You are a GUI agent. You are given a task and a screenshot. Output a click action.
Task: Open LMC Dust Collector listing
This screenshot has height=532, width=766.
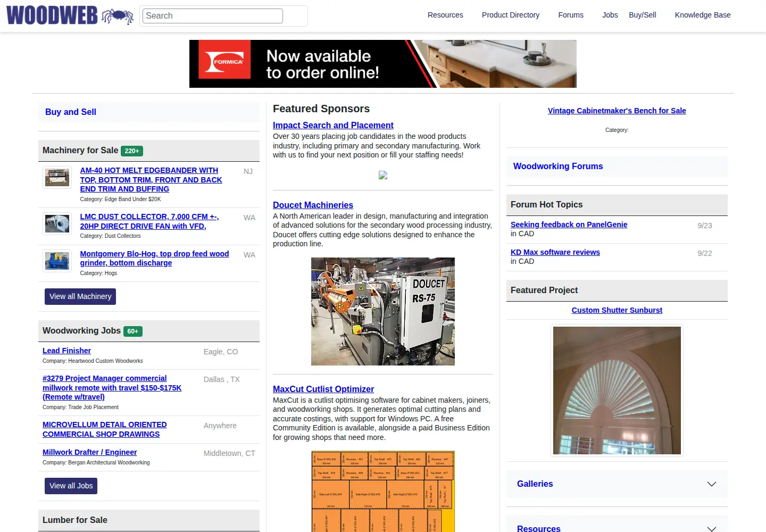pyautogui.click(x=149, y=221)
